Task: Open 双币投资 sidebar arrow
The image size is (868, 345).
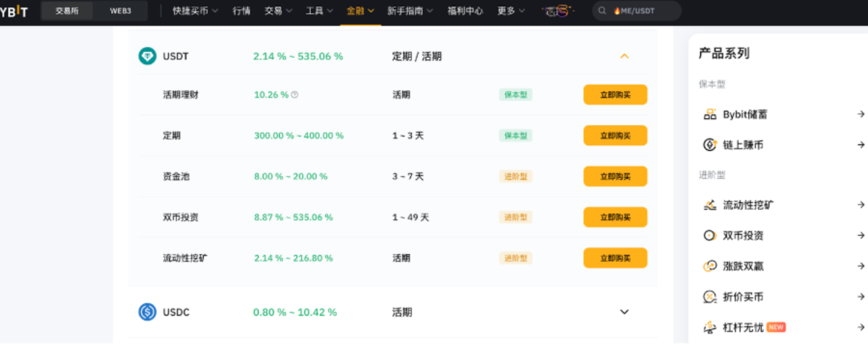Action: [861, 235]
